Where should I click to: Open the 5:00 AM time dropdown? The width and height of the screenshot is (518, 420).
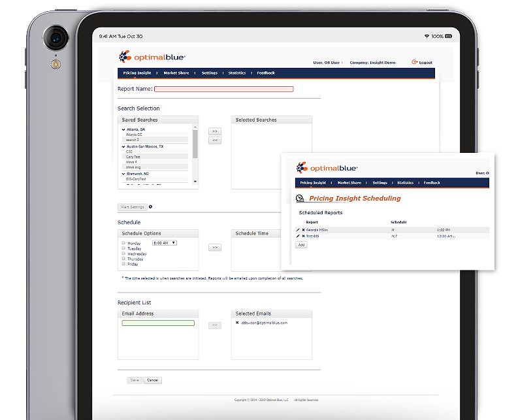165,243
